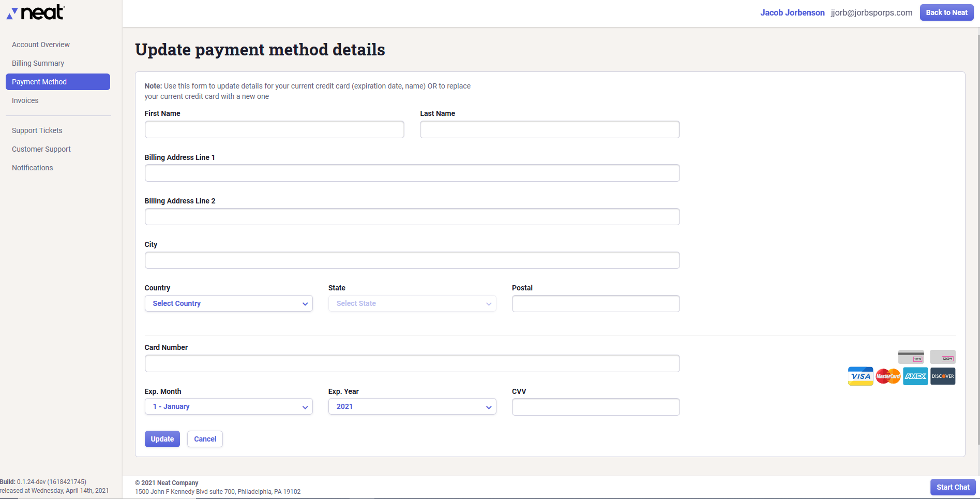Click the Discover card logo

tap(943, 376)
